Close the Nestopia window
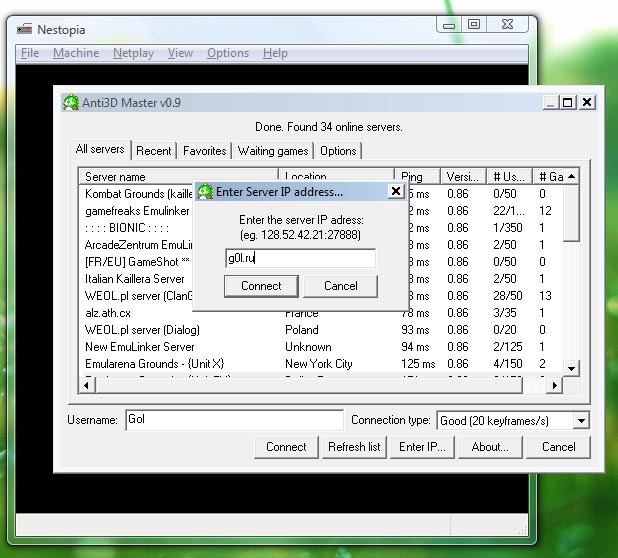The height and width of the screenshot is (558, 618). [508, 24]
